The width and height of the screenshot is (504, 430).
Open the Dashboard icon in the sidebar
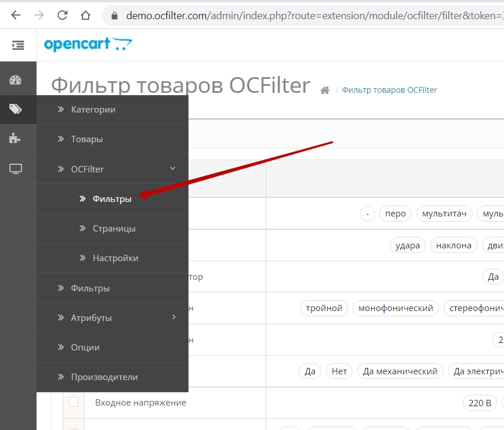coord(16,80)
